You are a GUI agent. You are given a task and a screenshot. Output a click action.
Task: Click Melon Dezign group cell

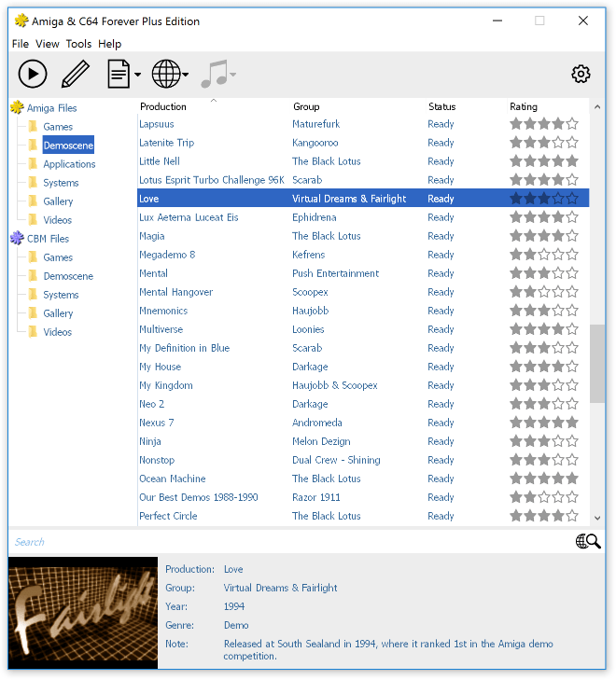(x=321, y=441)
